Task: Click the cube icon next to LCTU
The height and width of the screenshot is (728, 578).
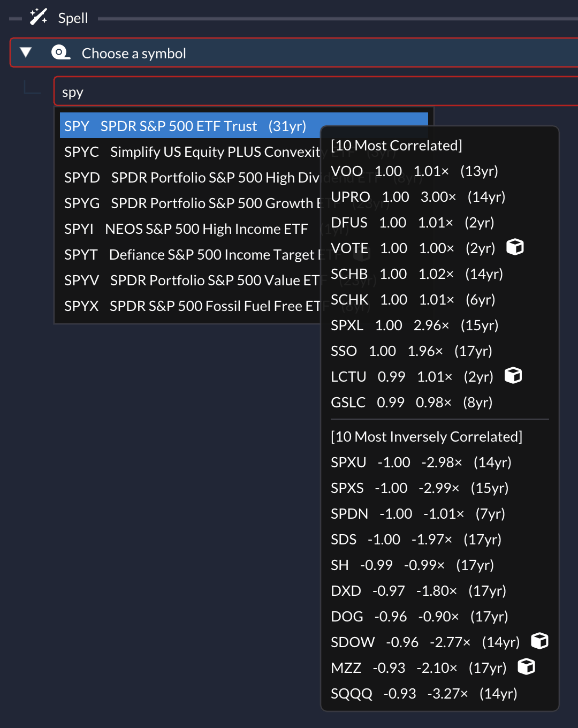Action: 513,376
